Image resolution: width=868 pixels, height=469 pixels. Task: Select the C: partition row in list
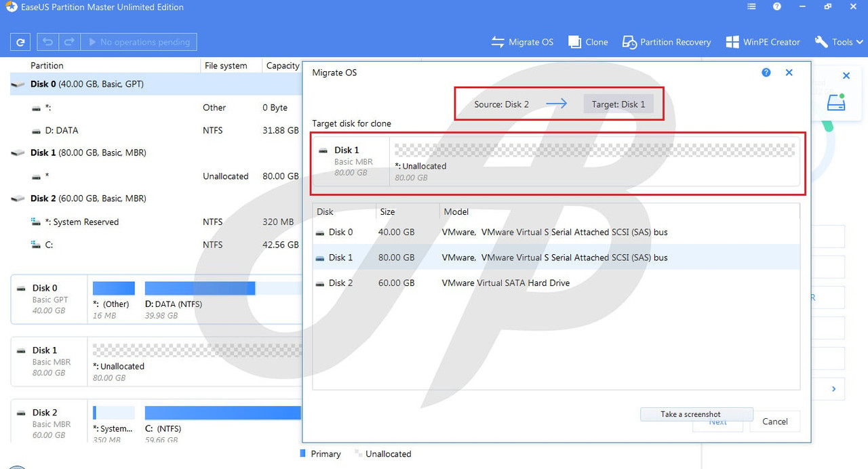pyautogui.click(x=155, y=245)
